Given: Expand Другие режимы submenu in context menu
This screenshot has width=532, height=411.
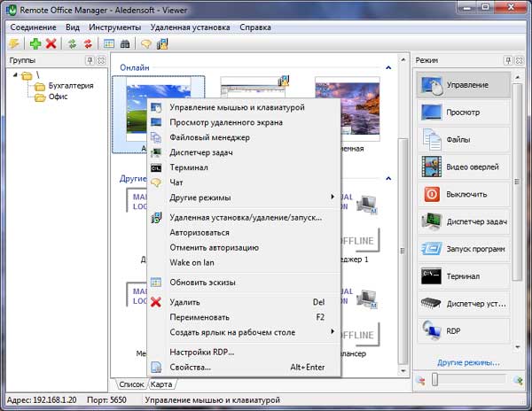Looking at the screenshot, I should click(x=244, y=198).
